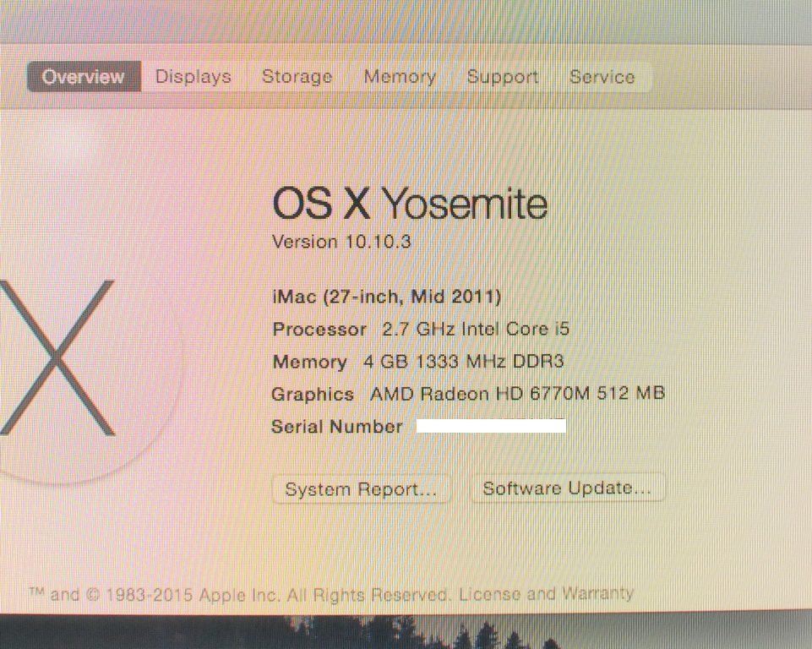Click the Processor label

tap(319, 330)
